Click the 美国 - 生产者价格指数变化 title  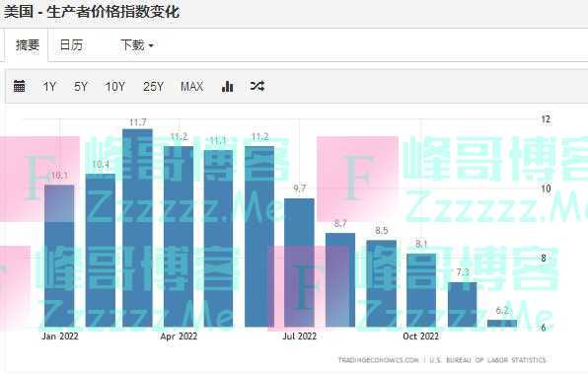tap(92, 12)
